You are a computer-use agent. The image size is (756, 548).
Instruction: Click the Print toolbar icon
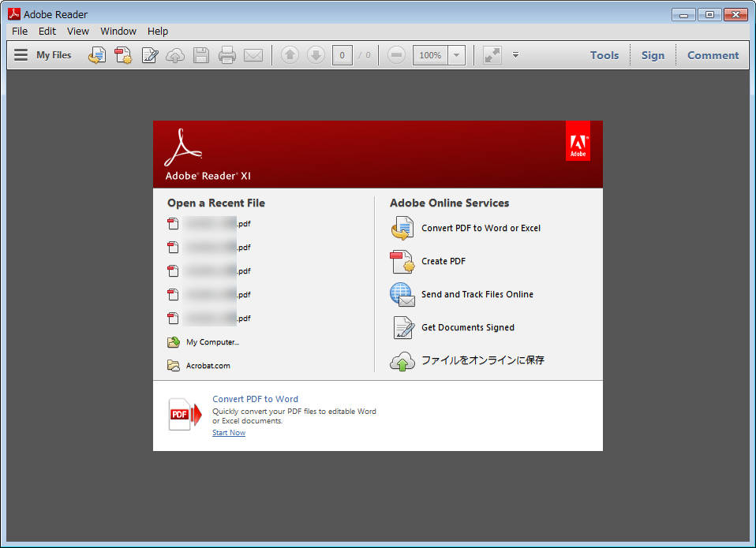pyautogui.click(x=227, y=55)
